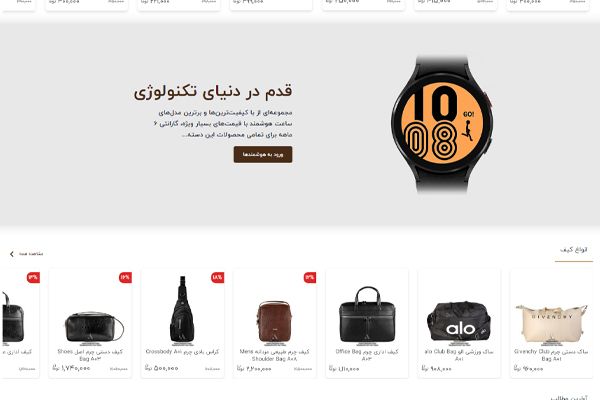Open the alo Club Bag title link

(459, 355)
